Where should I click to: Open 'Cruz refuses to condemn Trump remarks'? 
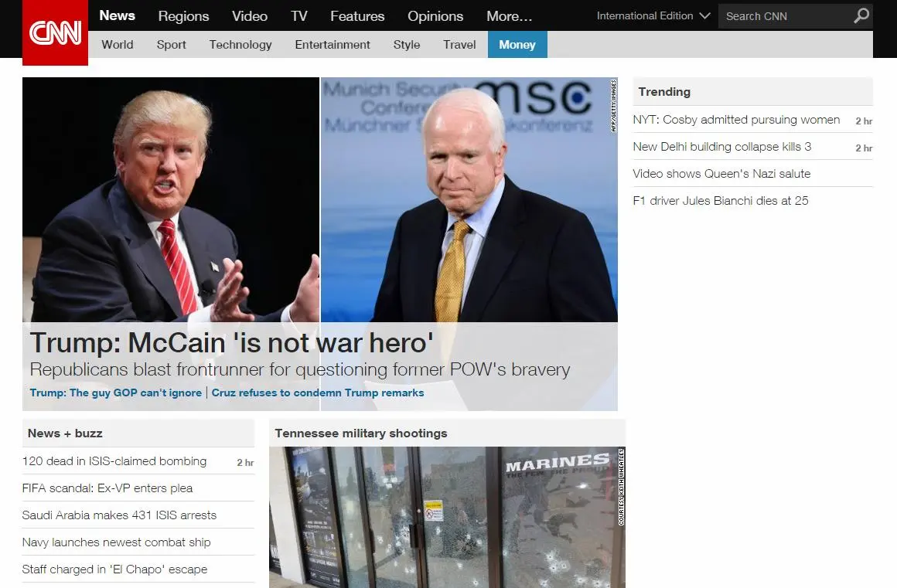[x=317, y=393]
